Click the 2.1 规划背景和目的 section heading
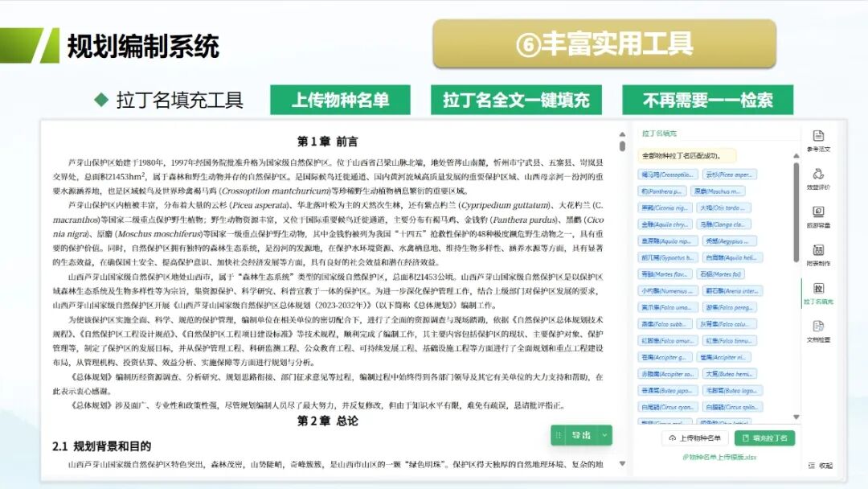The width and height of the screenshot is (868, 489). tap(101, 446)
